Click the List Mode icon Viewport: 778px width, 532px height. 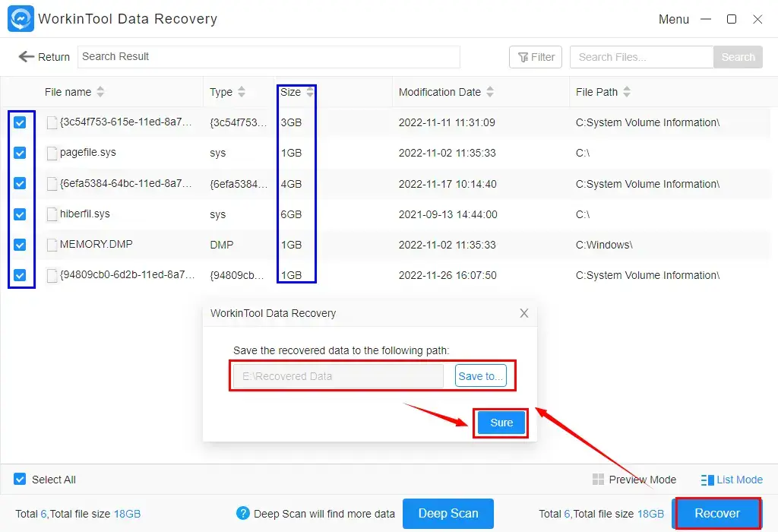[x=707, y=480]
